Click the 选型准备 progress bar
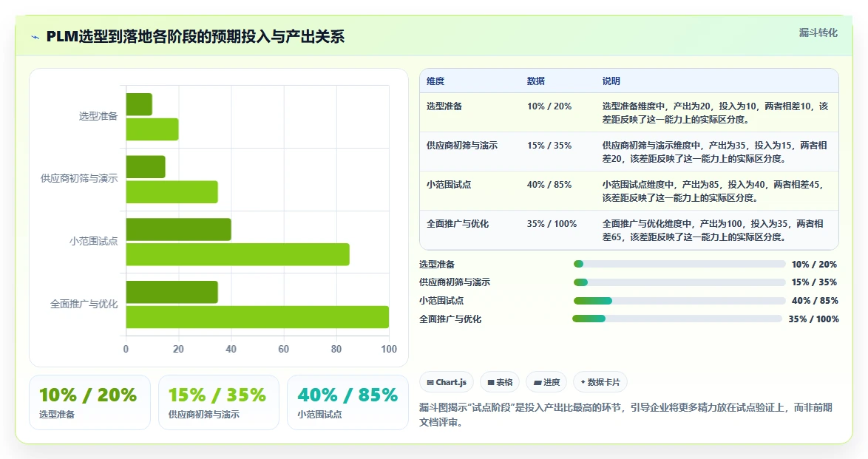Image resolution: width=868 pixels, height=459 pixels. (679, 264)
